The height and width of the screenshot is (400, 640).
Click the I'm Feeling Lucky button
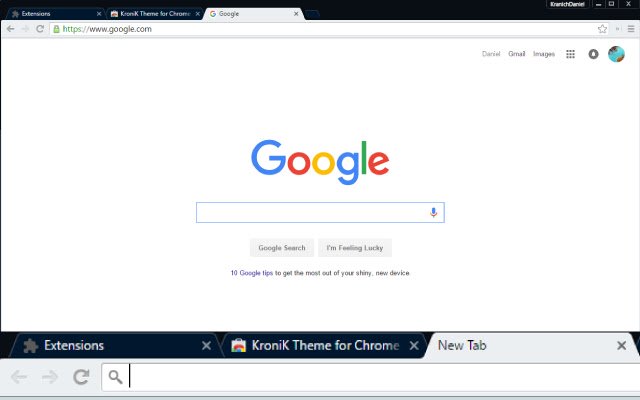tap(355, 248)
